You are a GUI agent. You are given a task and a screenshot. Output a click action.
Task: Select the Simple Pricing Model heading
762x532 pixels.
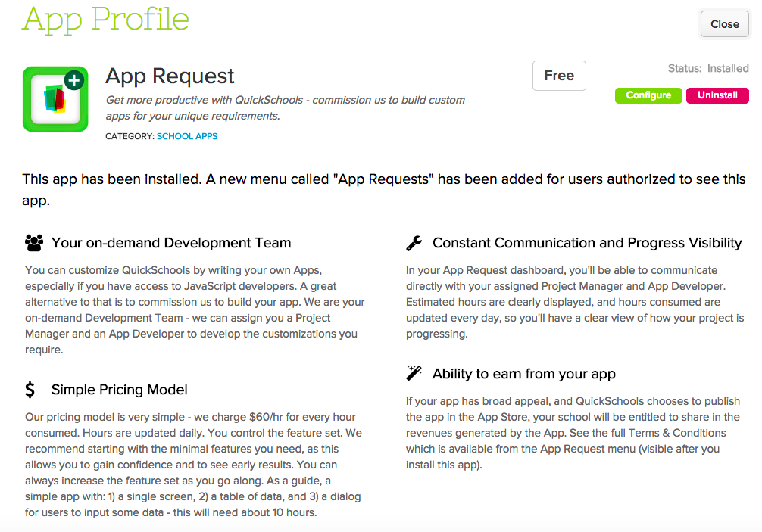pyautogui.click(x=120, y=390)
